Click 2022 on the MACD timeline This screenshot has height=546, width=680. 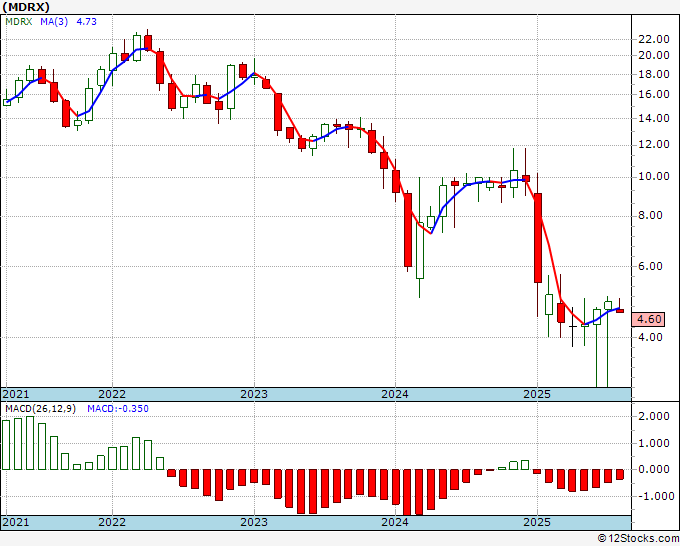(112, 522)
